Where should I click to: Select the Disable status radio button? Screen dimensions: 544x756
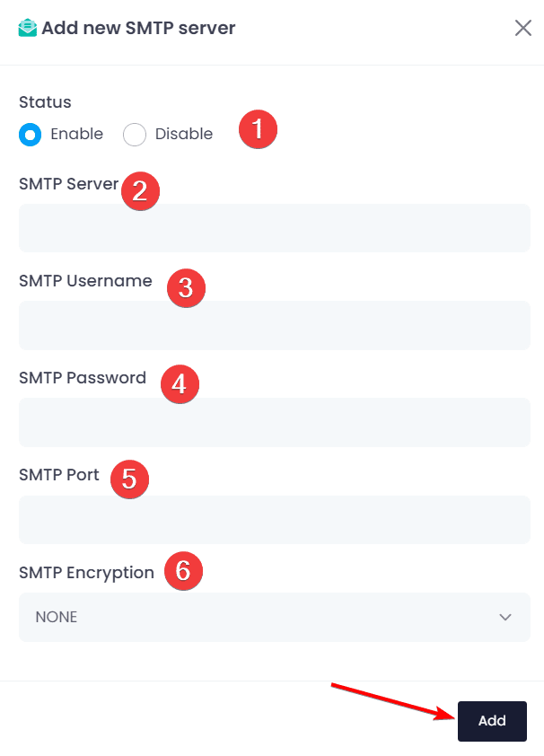tap(135, 135)
